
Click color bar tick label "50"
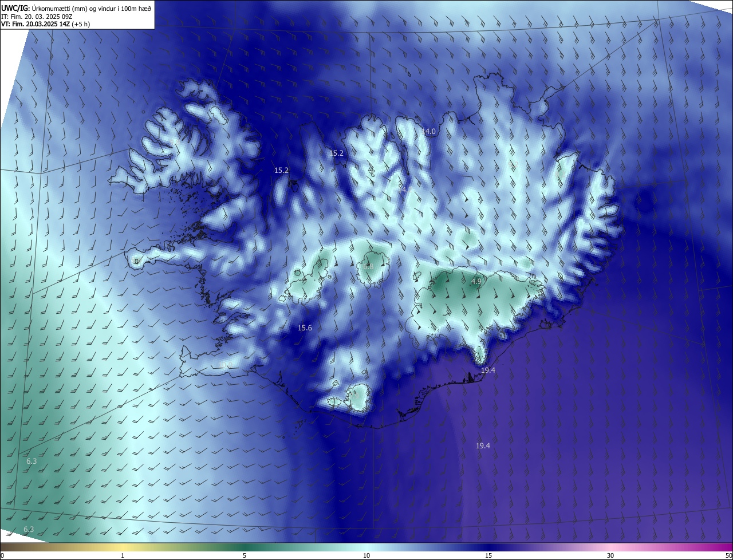click(728, 556)
